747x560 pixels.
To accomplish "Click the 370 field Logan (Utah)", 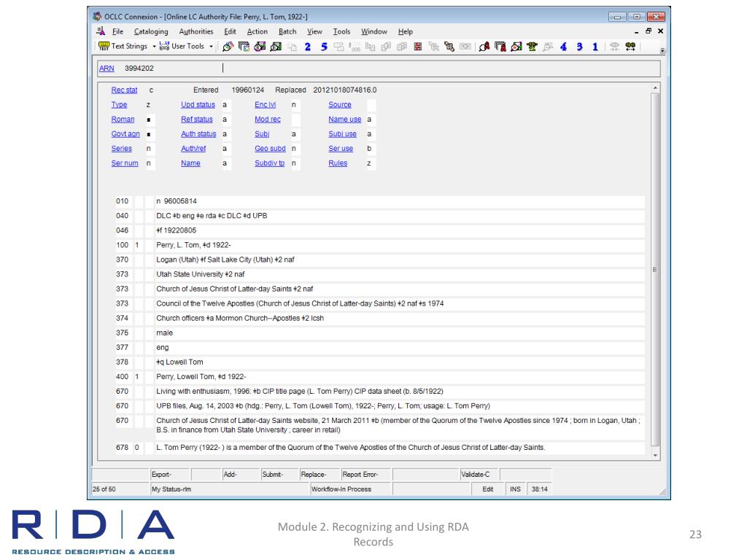I will [x=399, y=260].
